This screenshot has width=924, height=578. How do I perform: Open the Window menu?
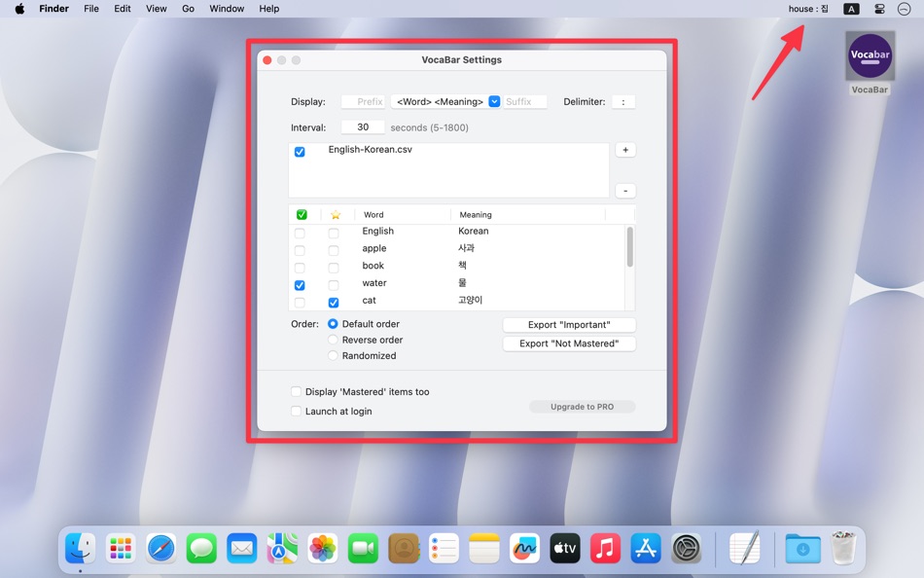(x=227, y=9)
